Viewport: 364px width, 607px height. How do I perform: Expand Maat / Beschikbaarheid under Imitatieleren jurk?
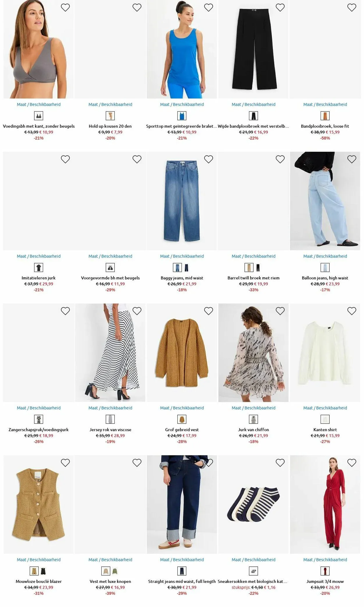pyautogui.click(x=39, y=256)
